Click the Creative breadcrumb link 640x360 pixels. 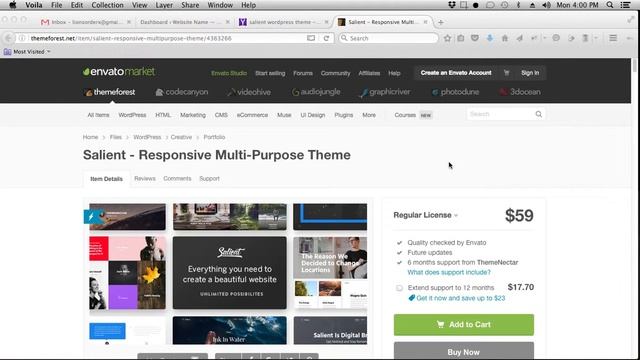181,137
